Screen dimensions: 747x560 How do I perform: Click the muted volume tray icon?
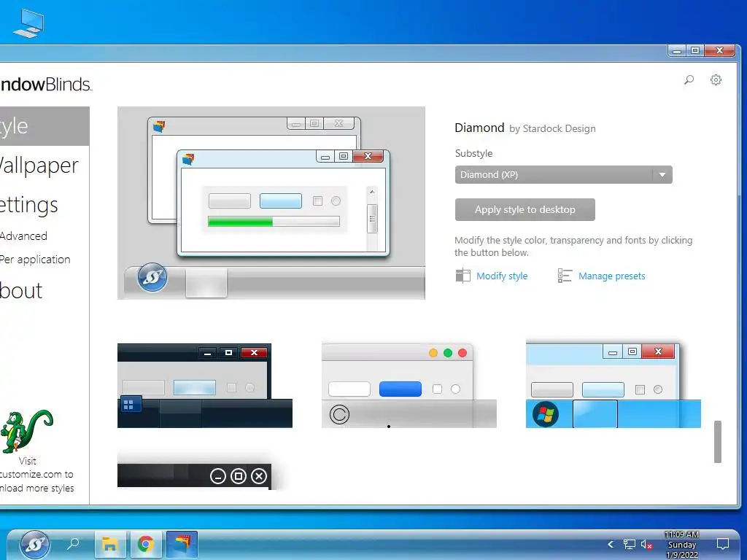pyautogui.click(x=646, y=544)
